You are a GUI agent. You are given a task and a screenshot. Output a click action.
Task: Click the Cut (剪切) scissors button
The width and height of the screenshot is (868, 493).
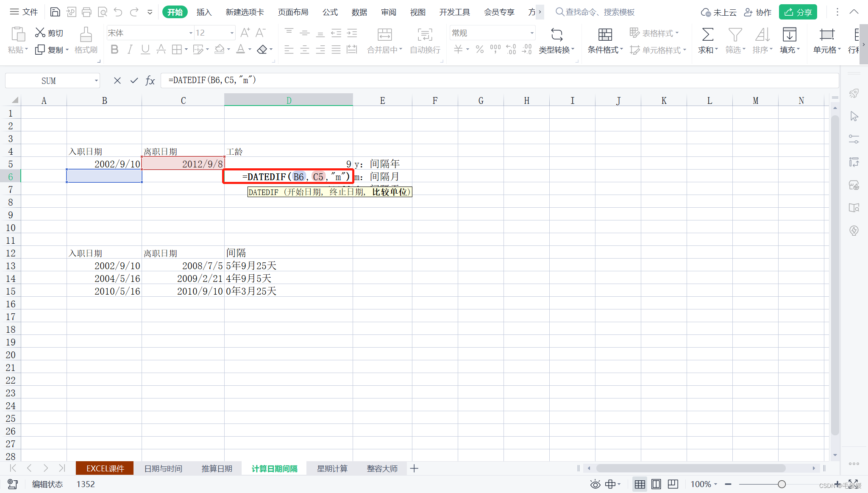tap(49, 33)
